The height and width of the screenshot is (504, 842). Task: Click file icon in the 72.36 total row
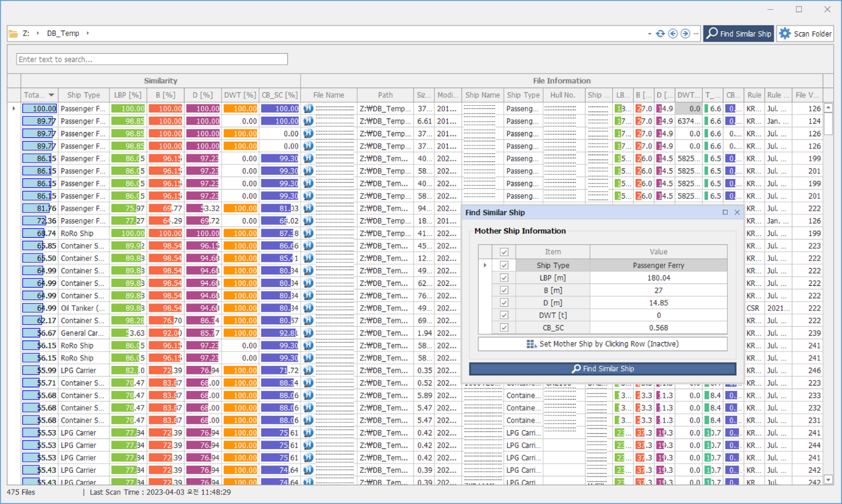(x=309, y=221)
